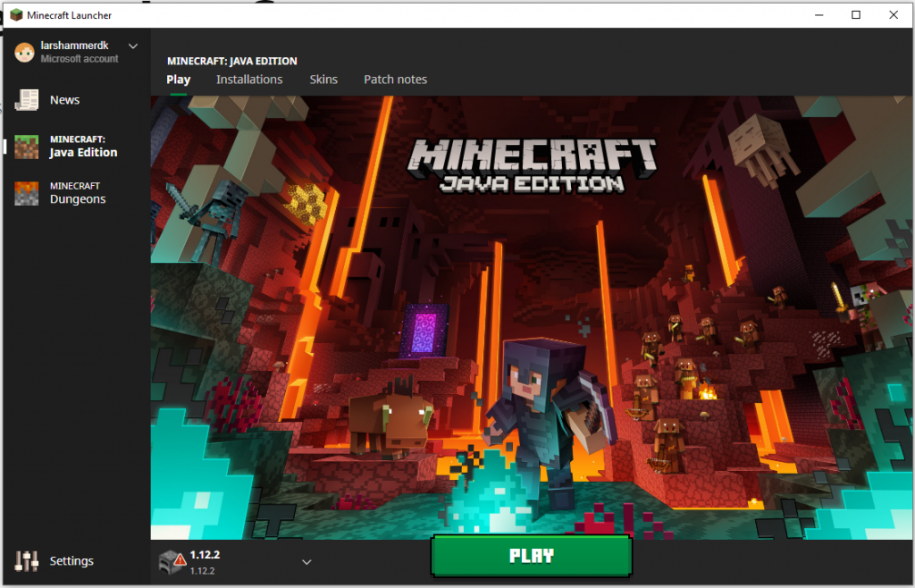
Task: Expand the account dropdown chevron
Action: pos(133,46)
